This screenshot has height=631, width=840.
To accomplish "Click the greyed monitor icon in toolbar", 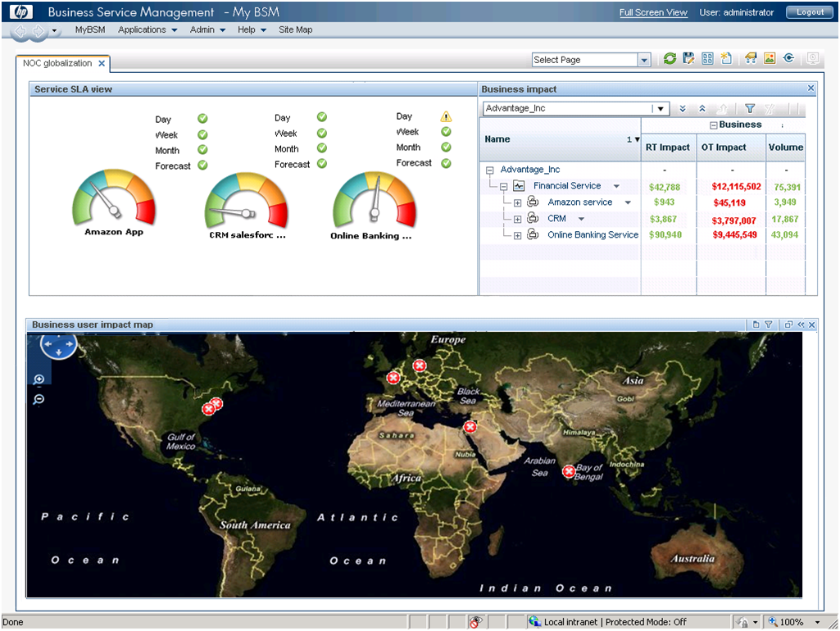I will 813,58.
